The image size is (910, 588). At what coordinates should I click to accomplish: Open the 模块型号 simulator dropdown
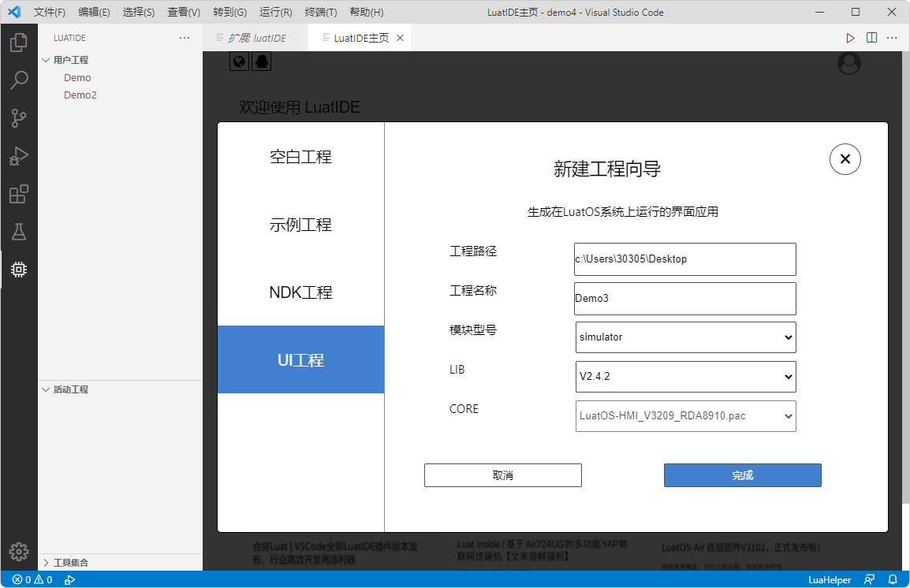tap(685, 337)
